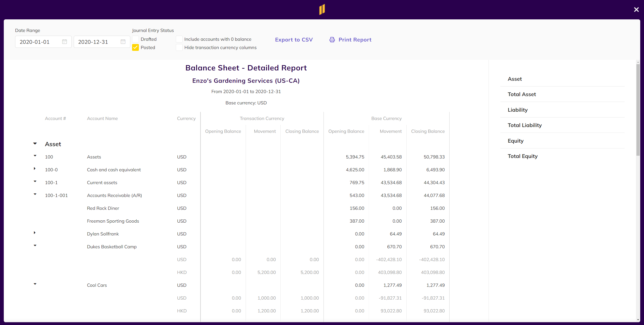This screenshot has height=325, width=644.
Task: Enable the Drafted journal entry status
Action: 135,39
